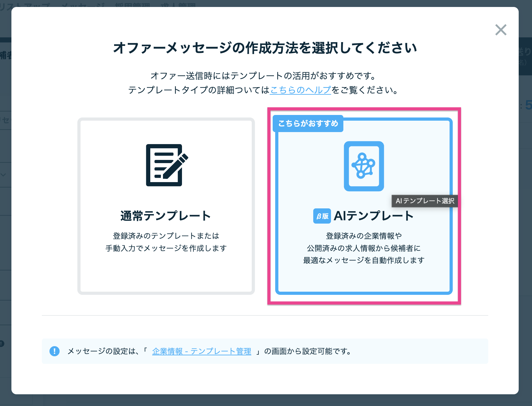Image resolution: width=532 pixels, height=406 pixels.
Task: Close the offer message dialog
Action: point(501,30)
